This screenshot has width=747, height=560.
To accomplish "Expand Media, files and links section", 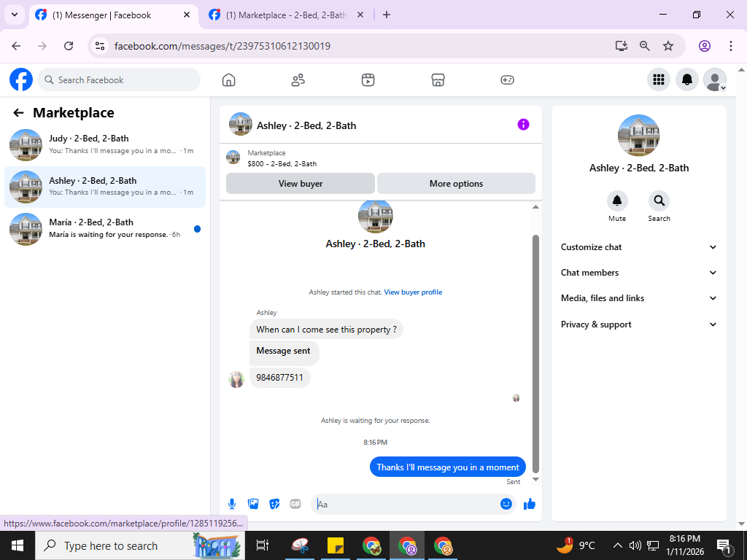I will (638, 298).
